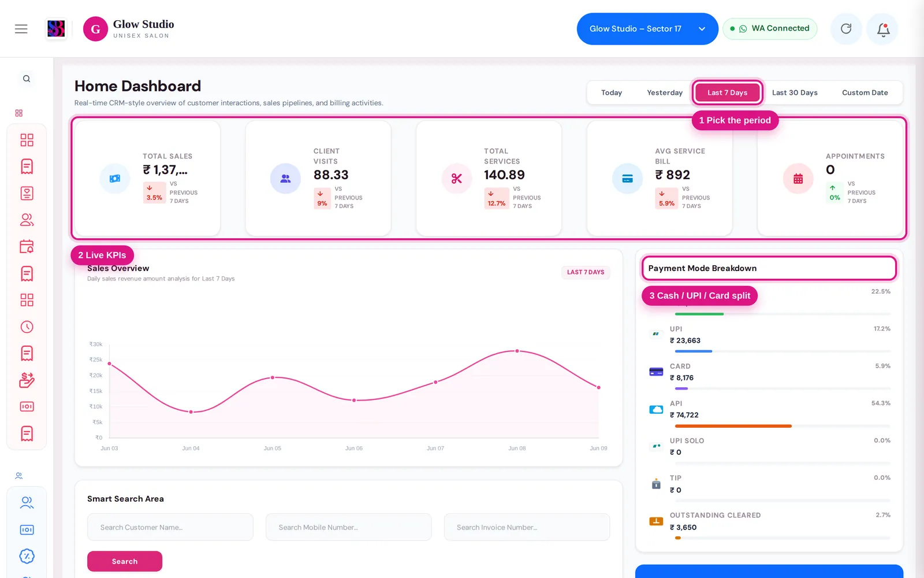924x578 pixels.
Task: Click the WA Connected status badge
Action: pos(770,28)
